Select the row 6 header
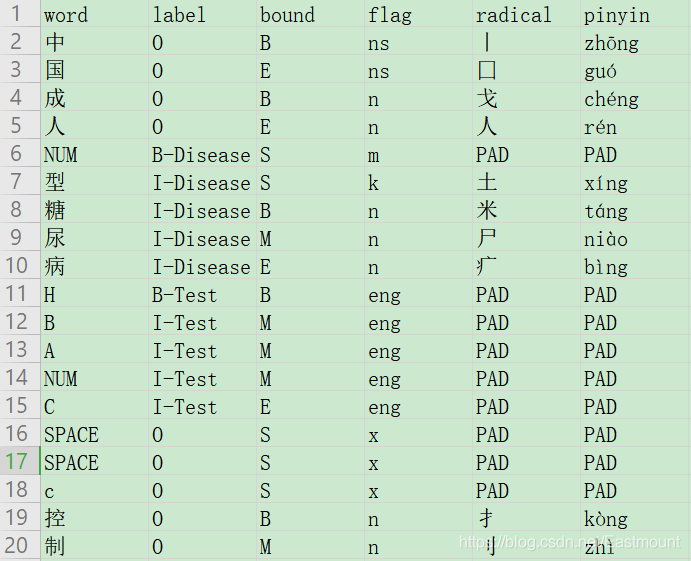 pyautogui.click(x=19, y=154)
